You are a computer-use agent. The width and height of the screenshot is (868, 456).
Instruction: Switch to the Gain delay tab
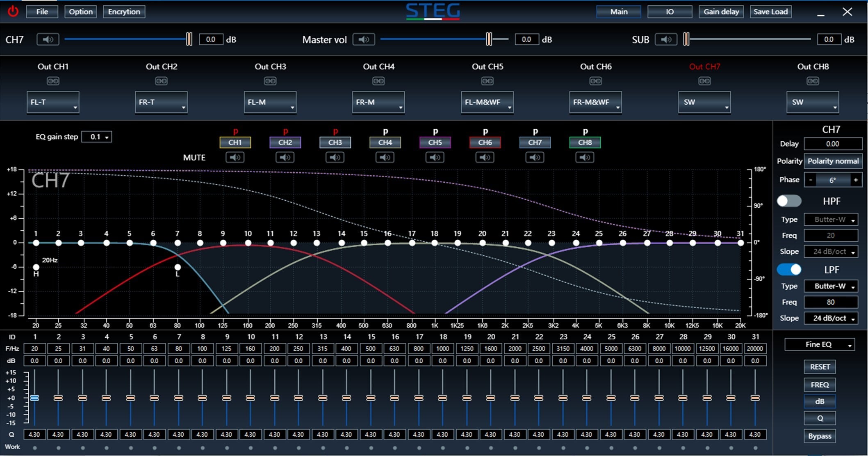[x=721, y=11]
